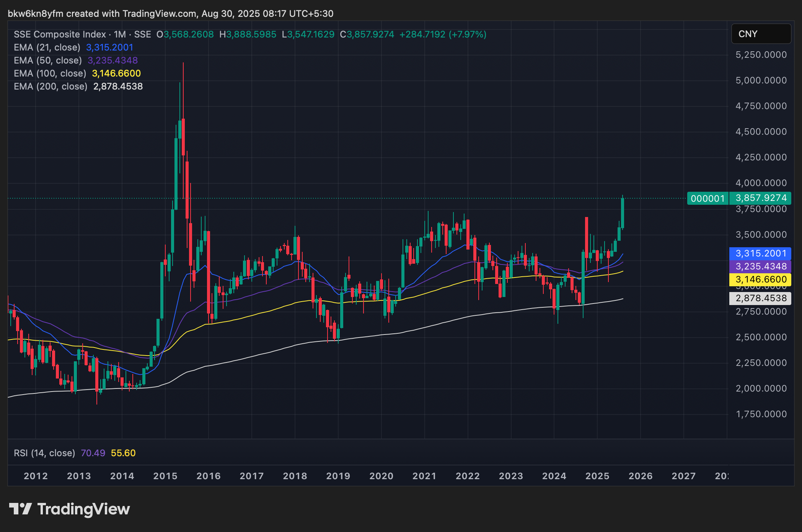The height and width of the screenshot is (532, 802).
Task: Click the 5,000.0000 price scale label
Action: [761, 80]
